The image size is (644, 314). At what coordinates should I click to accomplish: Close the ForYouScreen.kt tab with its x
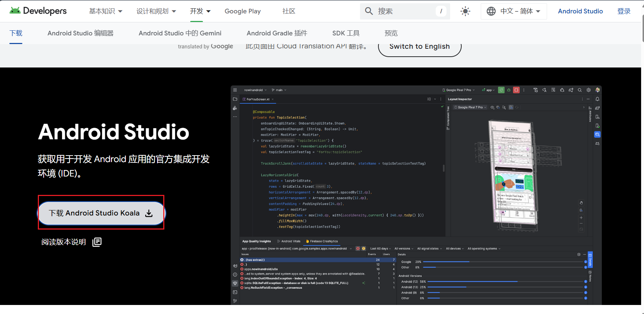[272, 99]
